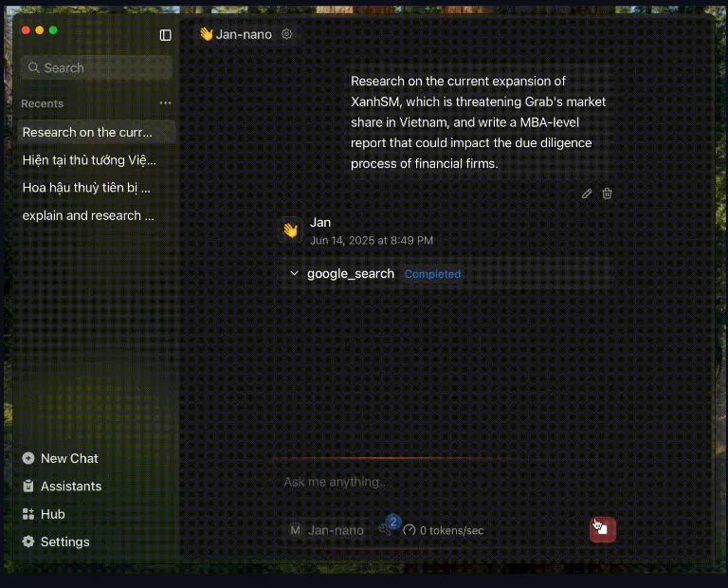Open the 'Hoa hậu thuỳ tiên bị ...' chat
This screenshot has width=728, height=588.
pos(86,188)
